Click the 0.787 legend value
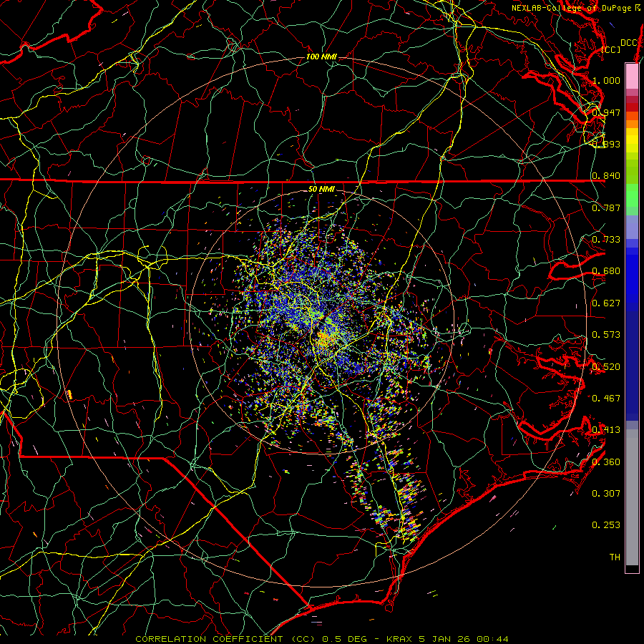644x644 pixels. click(x=606, y=208)
